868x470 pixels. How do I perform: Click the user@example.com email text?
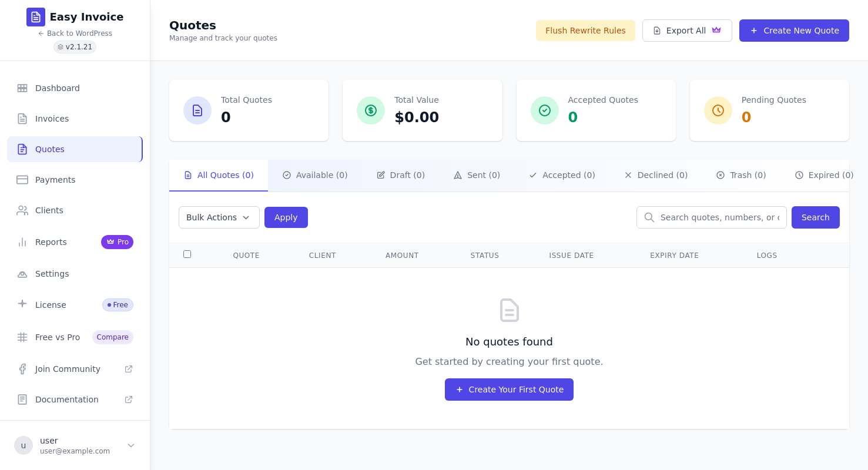coord(75,451)
